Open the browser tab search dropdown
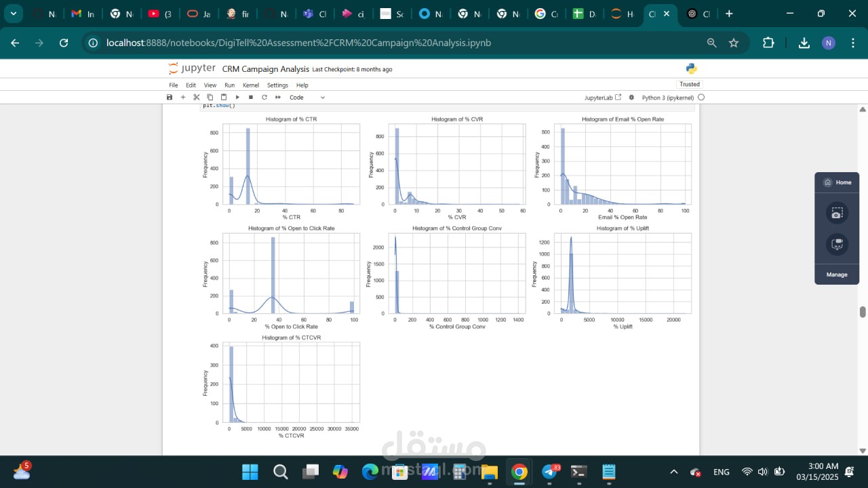Viewport: 868px width, 488px height. pos(13,14)
